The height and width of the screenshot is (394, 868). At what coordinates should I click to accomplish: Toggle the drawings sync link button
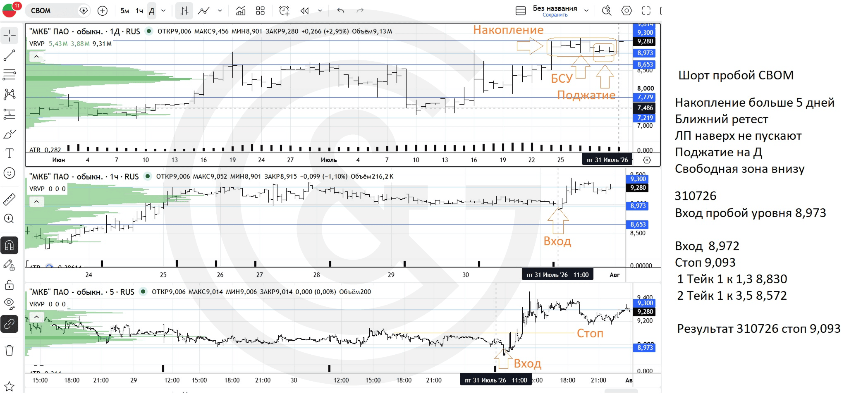coord(10,324)
